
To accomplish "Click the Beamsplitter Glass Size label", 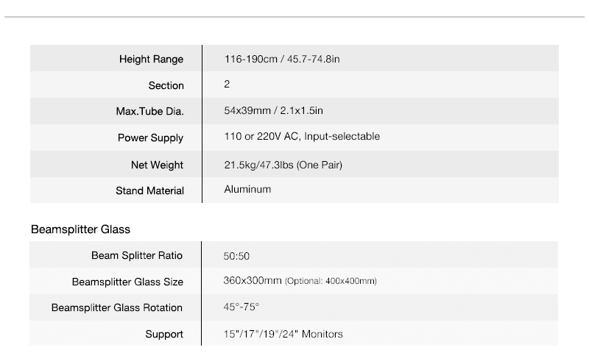I will click(127, 282).
